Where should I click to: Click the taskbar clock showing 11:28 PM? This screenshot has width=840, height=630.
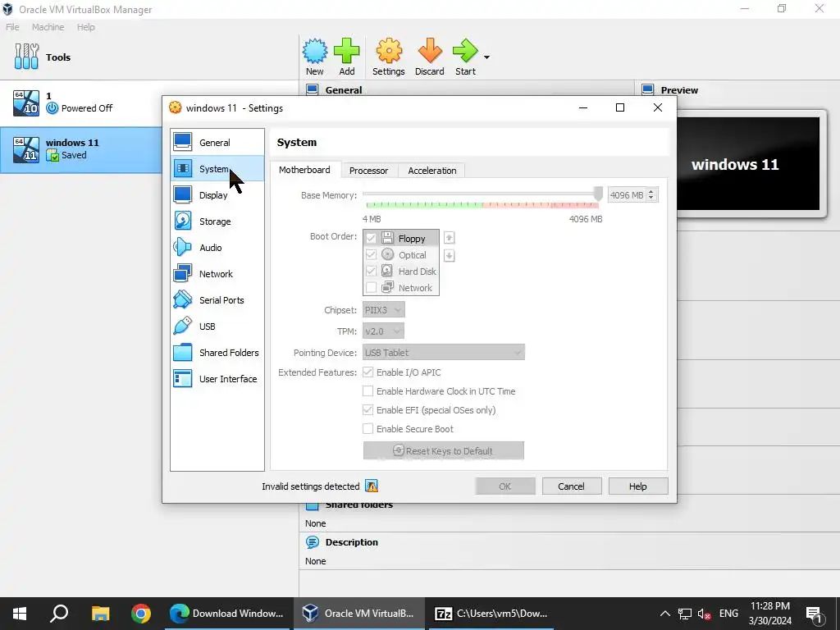click(769, 614)
